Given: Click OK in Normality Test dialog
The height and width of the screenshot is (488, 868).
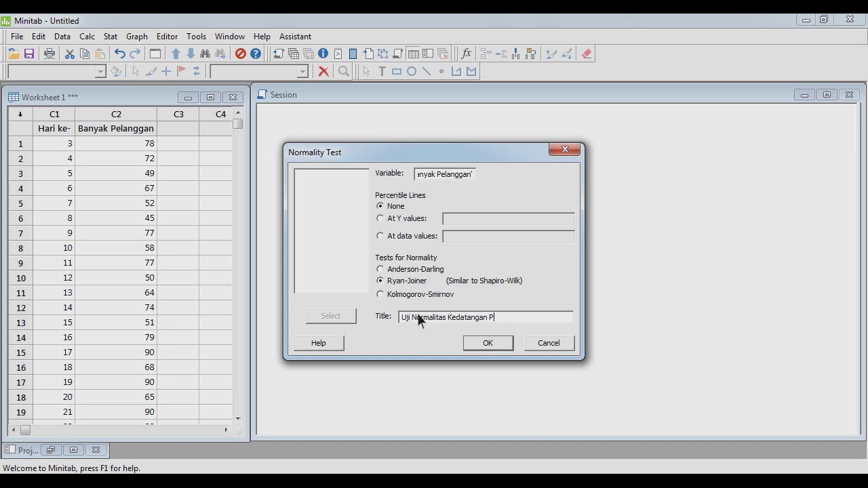Looking at the screenshot, I should (488, 343).
